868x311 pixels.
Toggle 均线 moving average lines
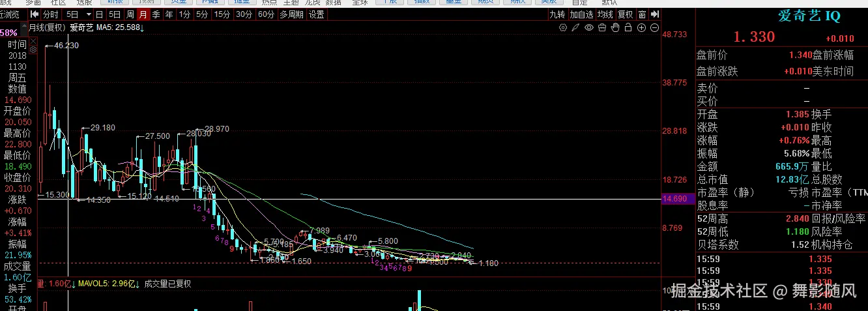point(605,14)
